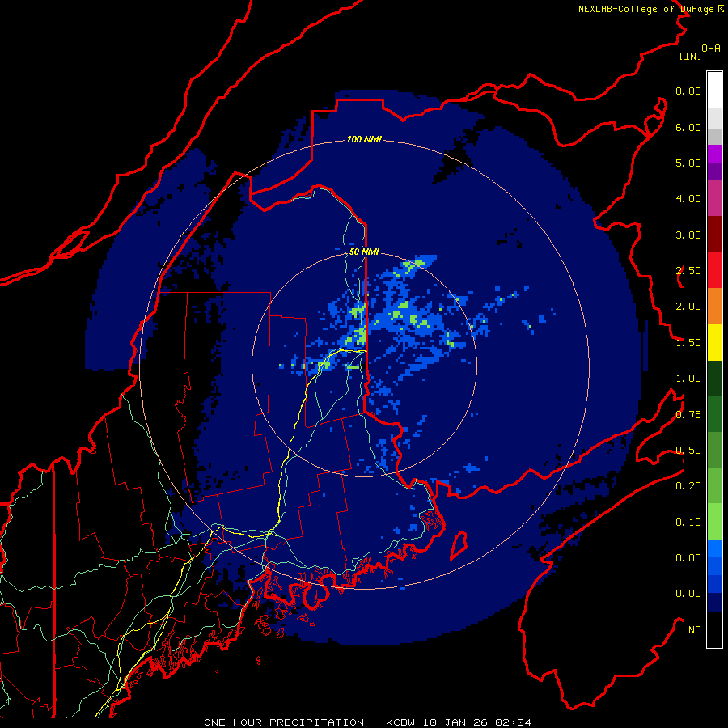Pick the magenta swatch above 5.00
This screenshot has width=728, height=728.
point(714,154)
